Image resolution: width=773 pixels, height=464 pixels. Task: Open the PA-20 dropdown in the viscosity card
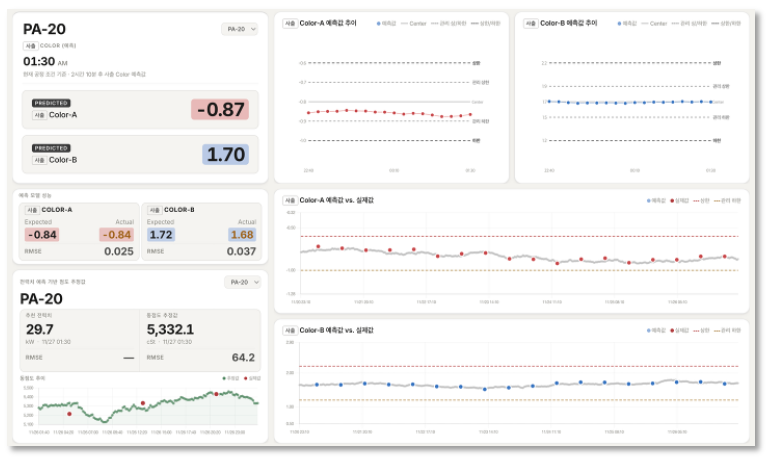243,282
